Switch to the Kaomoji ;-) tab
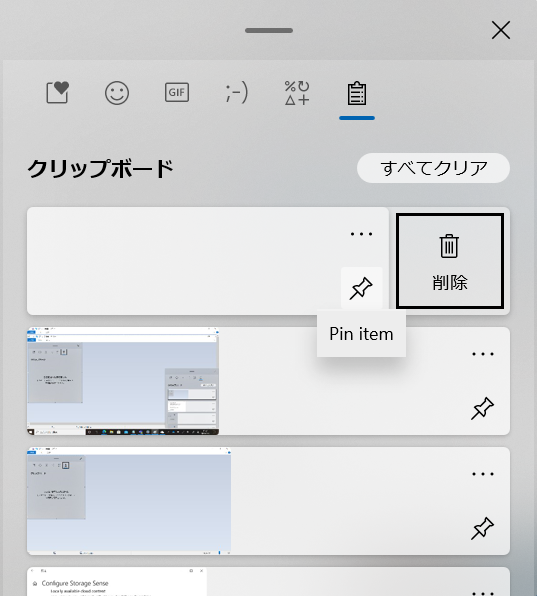This screenshot has width=537, height=596. (236, 93)
